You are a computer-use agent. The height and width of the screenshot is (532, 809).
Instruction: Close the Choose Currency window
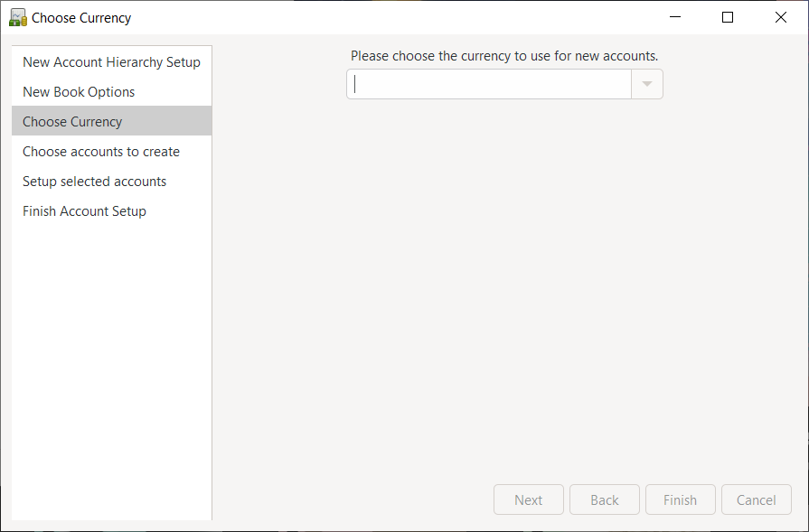(x=781, y=17)
